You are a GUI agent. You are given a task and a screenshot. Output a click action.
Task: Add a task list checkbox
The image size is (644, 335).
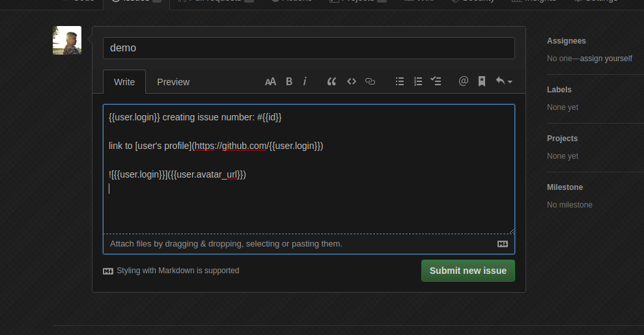click(x=436, y=81)
